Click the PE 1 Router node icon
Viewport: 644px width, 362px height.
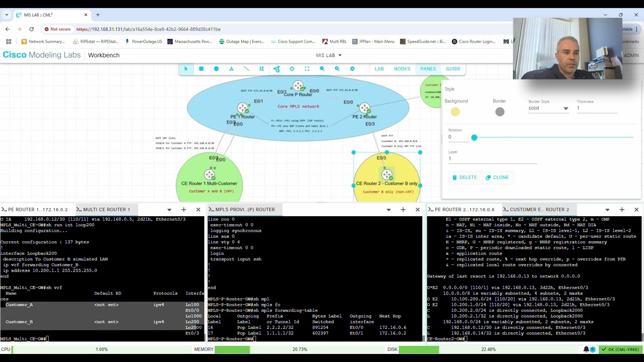click(243, 108)
